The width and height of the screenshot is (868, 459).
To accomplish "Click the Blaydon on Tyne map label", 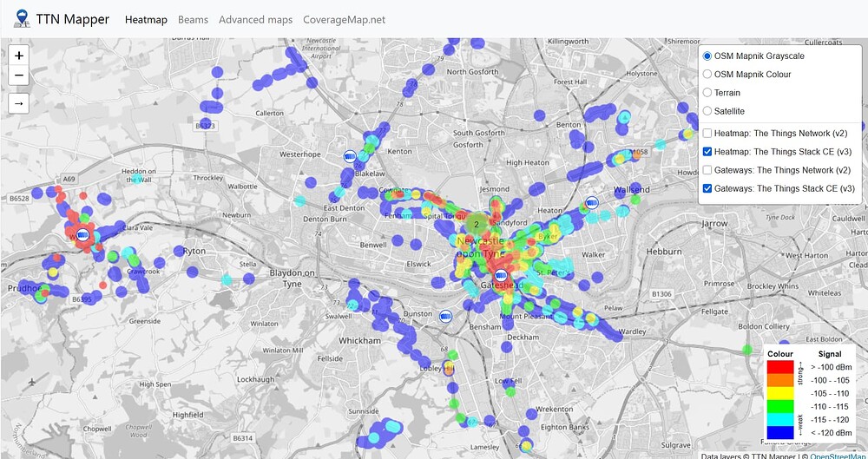I will pyautogui.click(x=293, y=278).
